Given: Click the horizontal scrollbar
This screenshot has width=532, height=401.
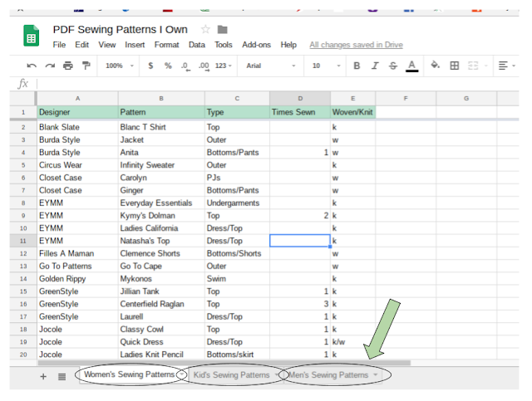Looking at the screenshot, I should click(224, 363).
